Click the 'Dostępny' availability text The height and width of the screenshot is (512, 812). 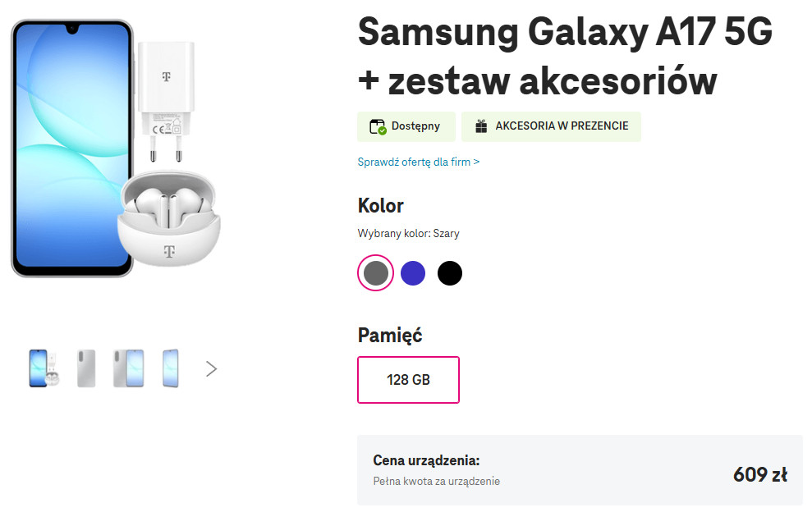pos(415,126)
